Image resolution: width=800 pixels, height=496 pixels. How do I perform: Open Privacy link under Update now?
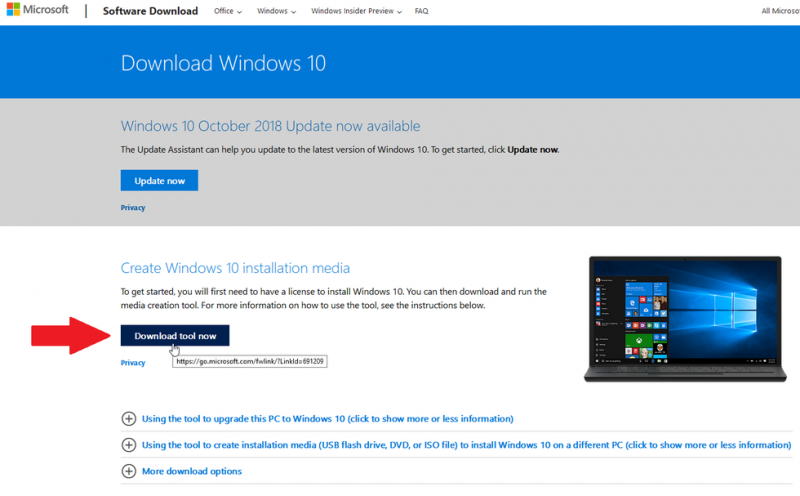click(133, 208)
